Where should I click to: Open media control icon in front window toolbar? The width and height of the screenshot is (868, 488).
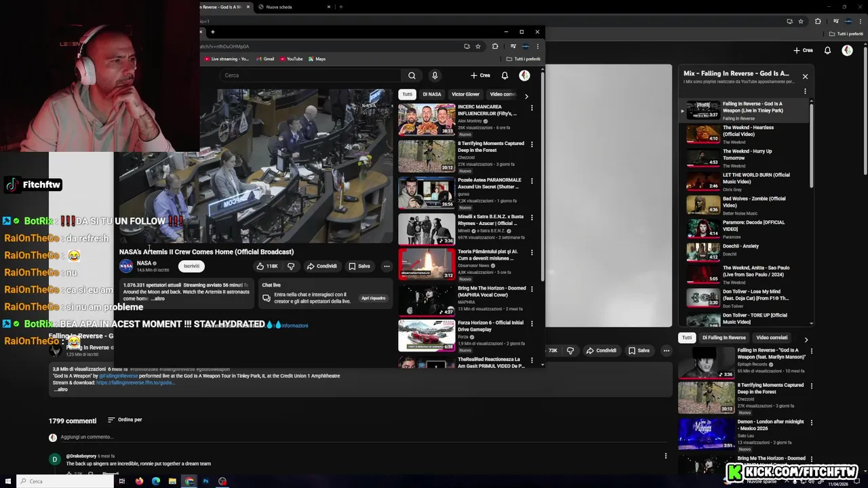pyautogui.click(x=513, y=46)
